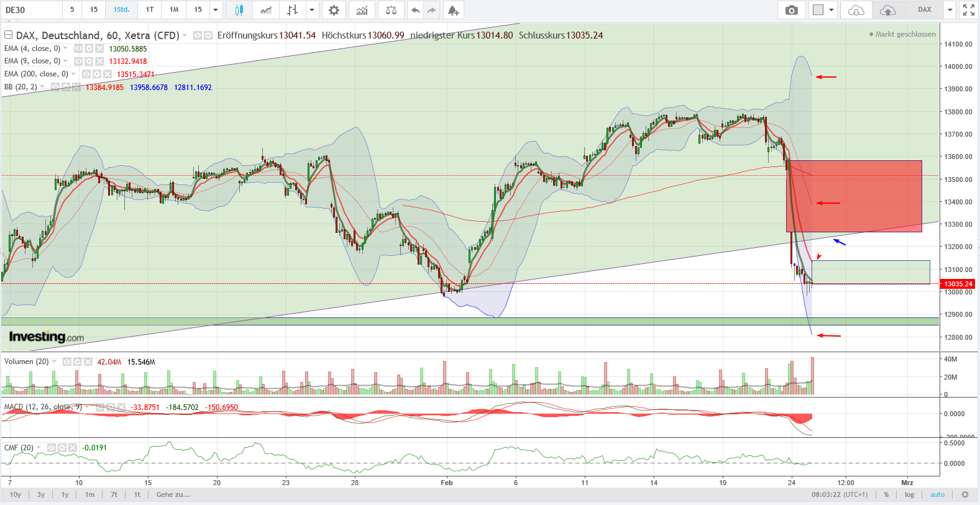Hide EMA (200, close, 0) line
Image resolution: width=980 pixels, height=505 pixels.
[86, 74]
